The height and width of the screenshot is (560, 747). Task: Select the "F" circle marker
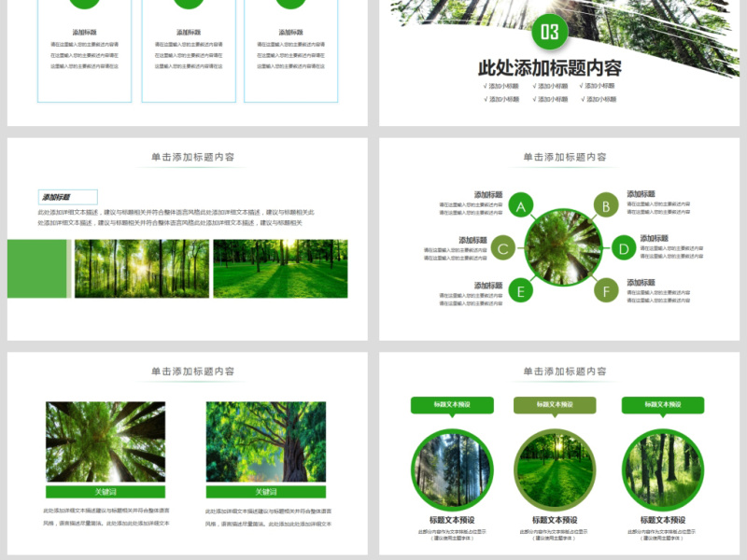pos(606,288)
